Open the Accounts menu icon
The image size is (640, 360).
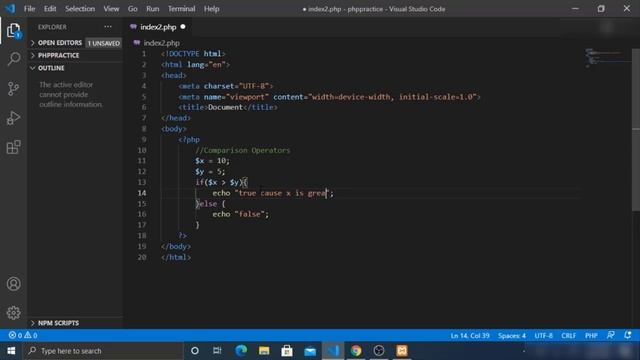coord(13,284)
